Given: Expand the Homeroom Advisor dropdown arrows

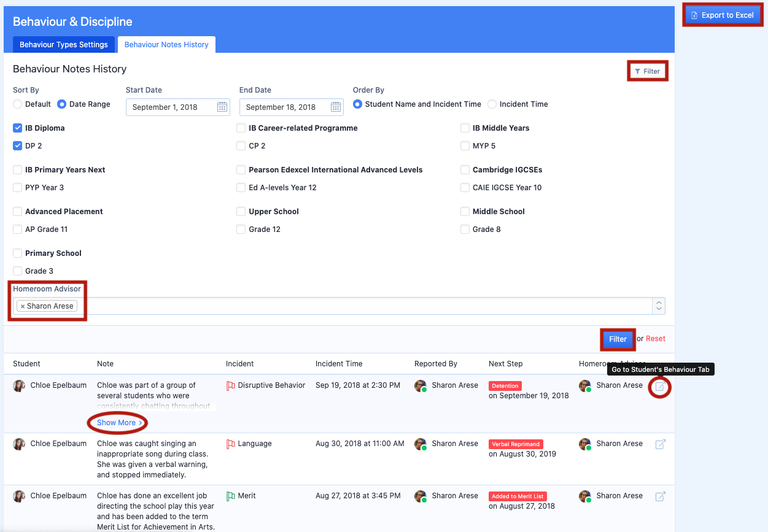Looking at the screenshot, I should point(659,306).
